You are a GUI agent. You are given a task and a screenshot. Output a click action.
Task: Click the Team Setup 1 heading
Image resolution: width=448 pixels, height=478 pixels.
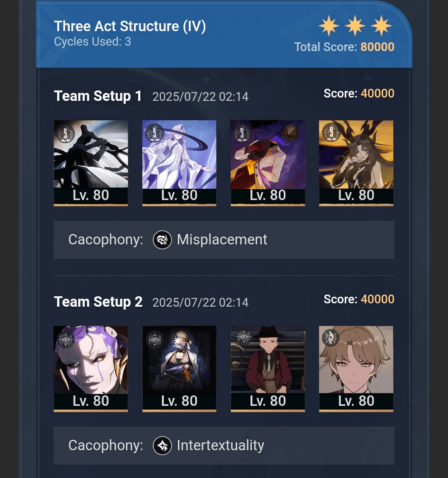point(98,96)
